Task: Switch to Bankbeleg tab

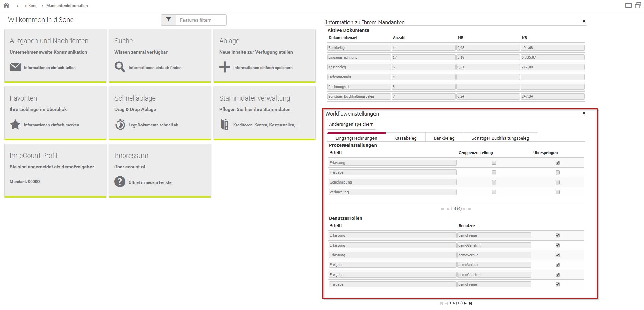Action: pos(444,138)
